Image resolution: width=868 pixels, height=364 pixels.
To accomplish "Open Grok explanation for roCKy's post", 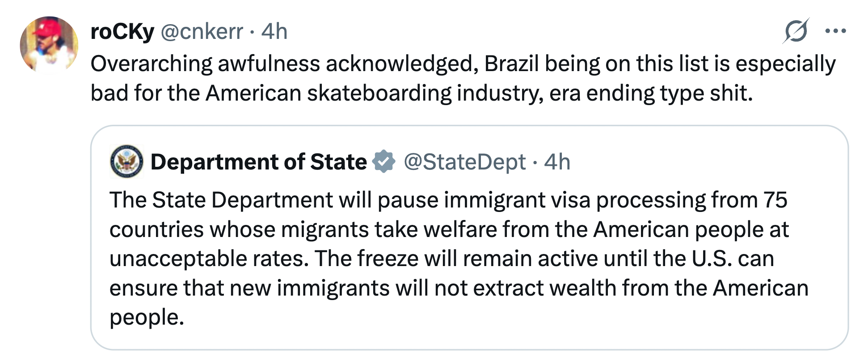I will pyautogui.click(x=796, y=31).
